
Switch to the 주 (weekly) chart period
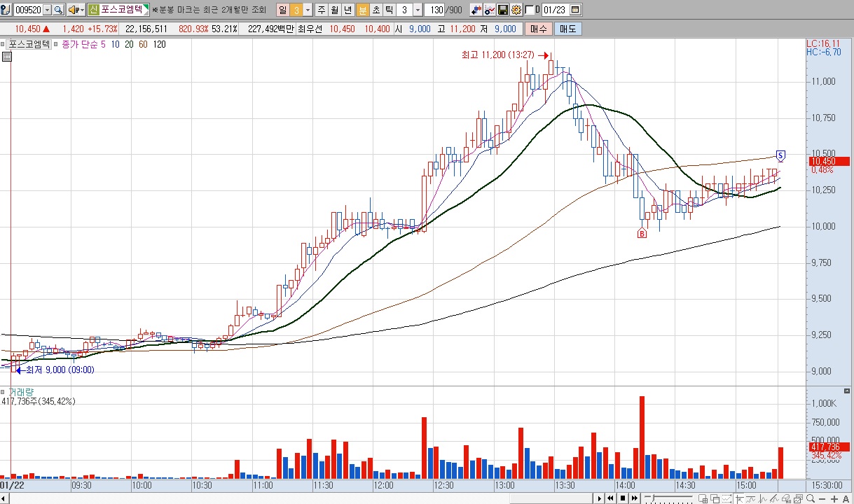coord(321,10)
